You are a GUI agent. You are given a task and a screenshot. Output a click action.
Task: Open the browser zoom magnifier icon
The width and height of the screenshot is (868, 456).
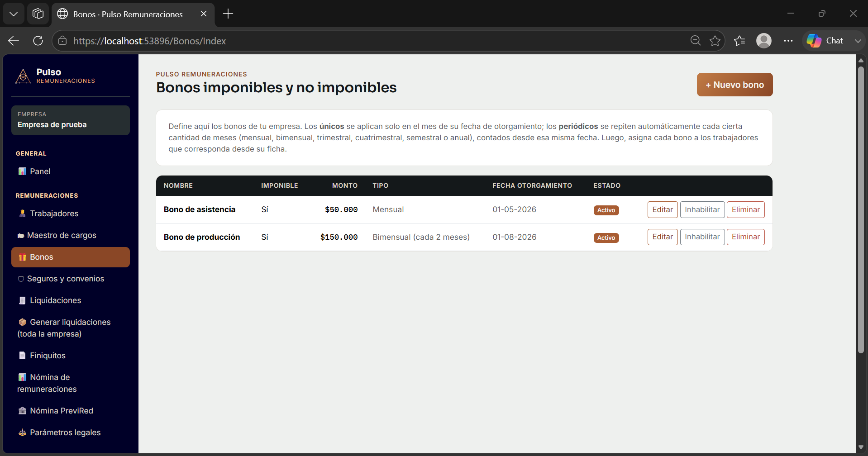click(696, 41)
